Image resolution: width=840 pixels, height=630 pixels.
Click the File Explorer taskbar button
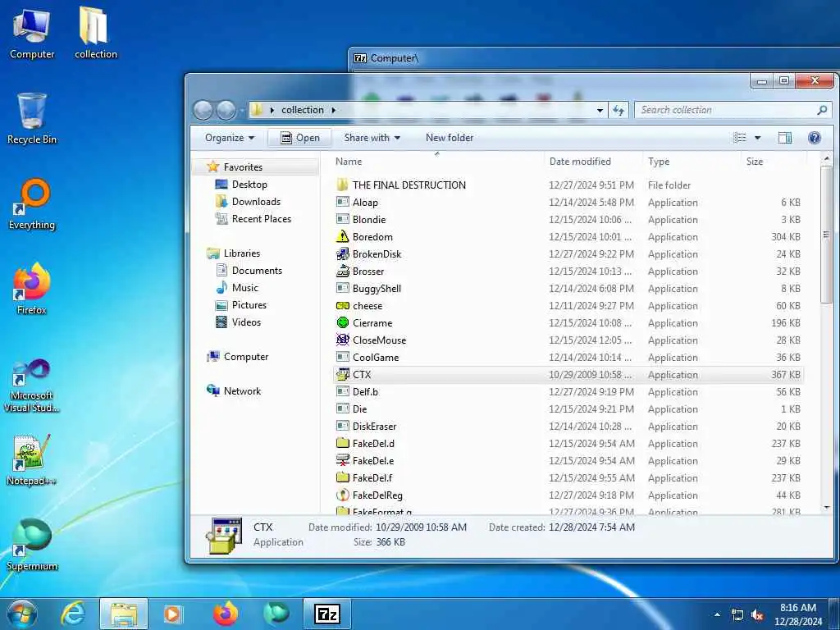[x=123, y=614]
